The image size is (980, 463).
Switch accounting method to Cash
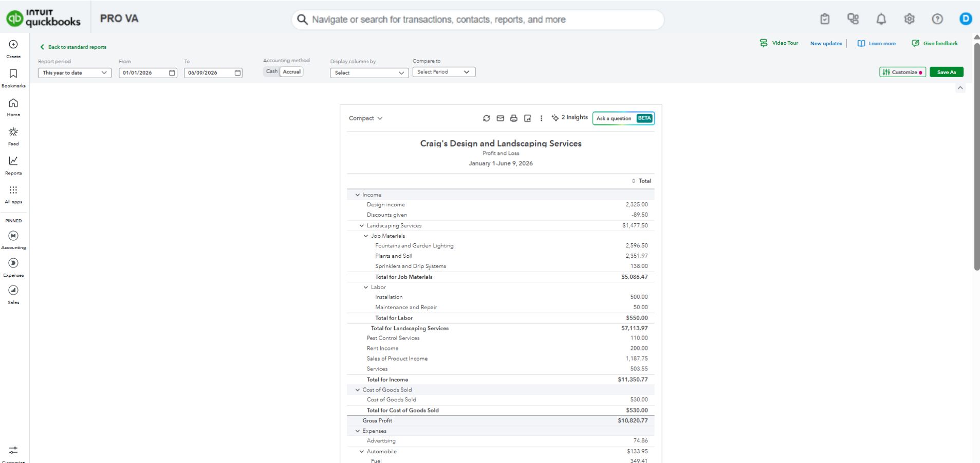[x=271, y=72]
